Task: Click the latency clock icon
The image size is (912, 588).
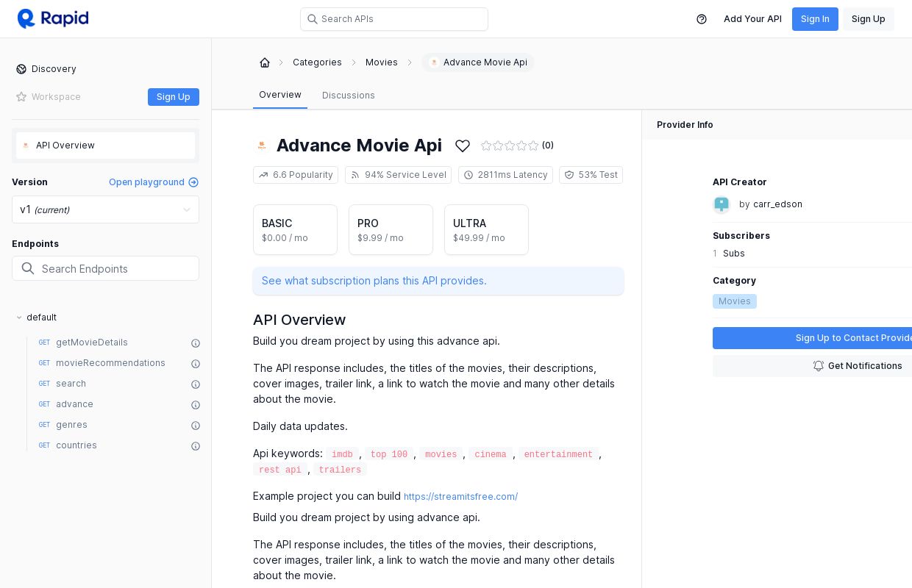Action: click(469, 175)
